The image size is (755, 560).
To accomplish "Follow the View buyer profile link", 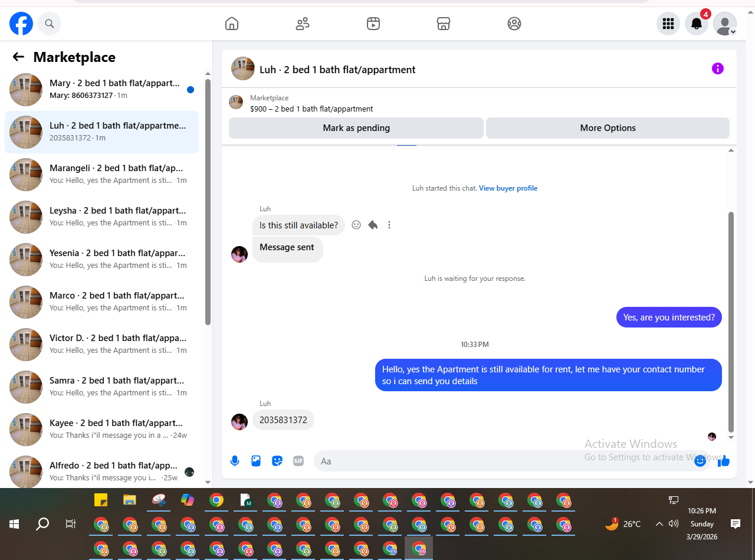I will [508, 188].
